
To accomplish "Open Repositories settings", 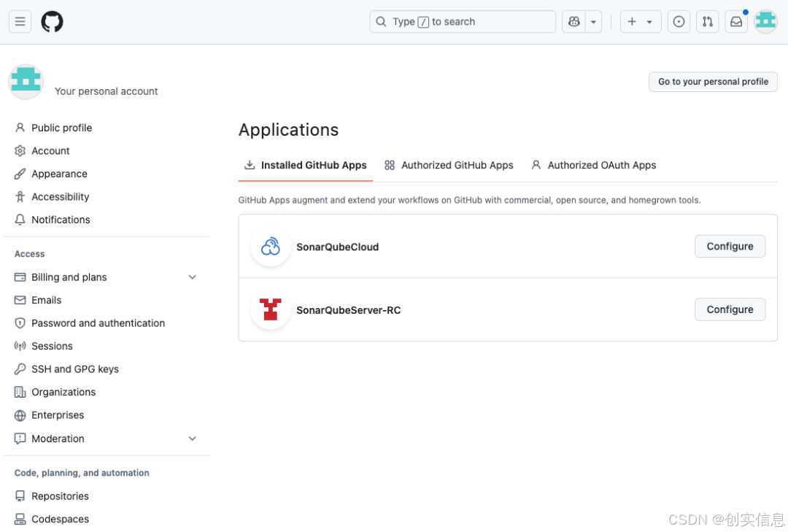I will (x=61, y=496).
